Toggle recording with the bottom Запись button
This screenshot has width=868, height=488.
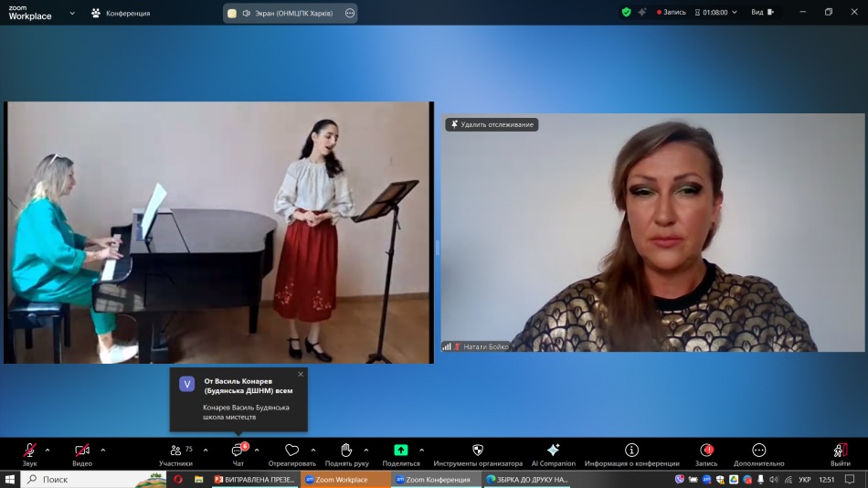(706, 451)
